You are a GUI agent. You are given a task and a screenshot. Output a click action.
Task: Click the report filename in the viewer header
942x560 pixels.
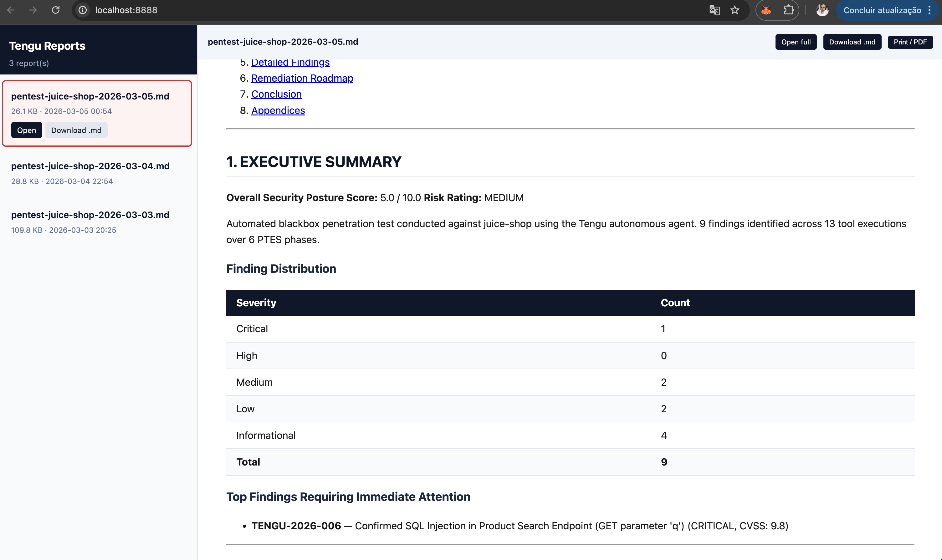click(x=283, y=42)
